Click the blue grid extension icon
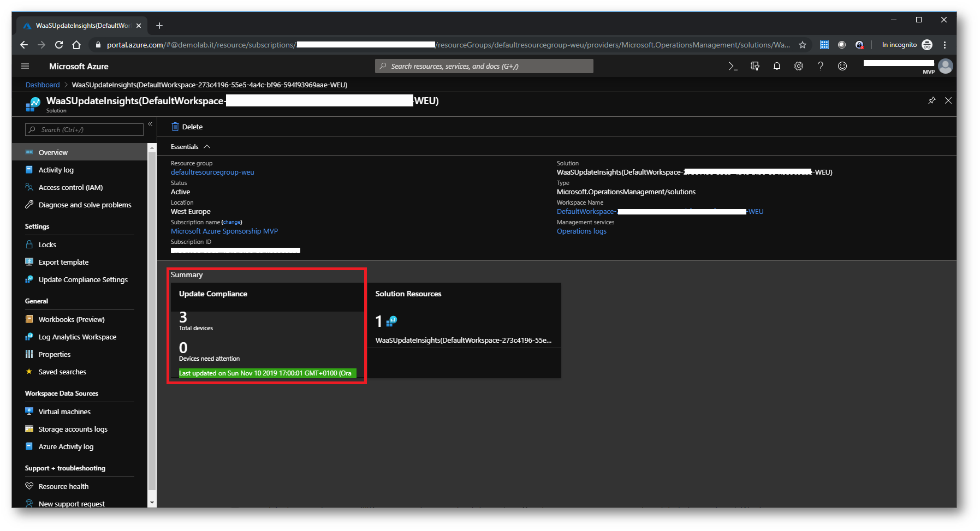980x531 pixels. [824, 45]
